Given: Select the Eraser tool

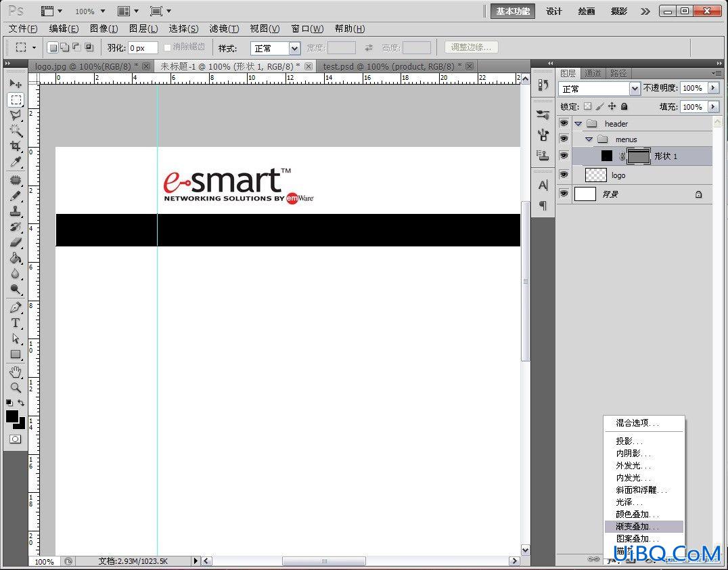Looking at the screenshot, I should point(16,242).
